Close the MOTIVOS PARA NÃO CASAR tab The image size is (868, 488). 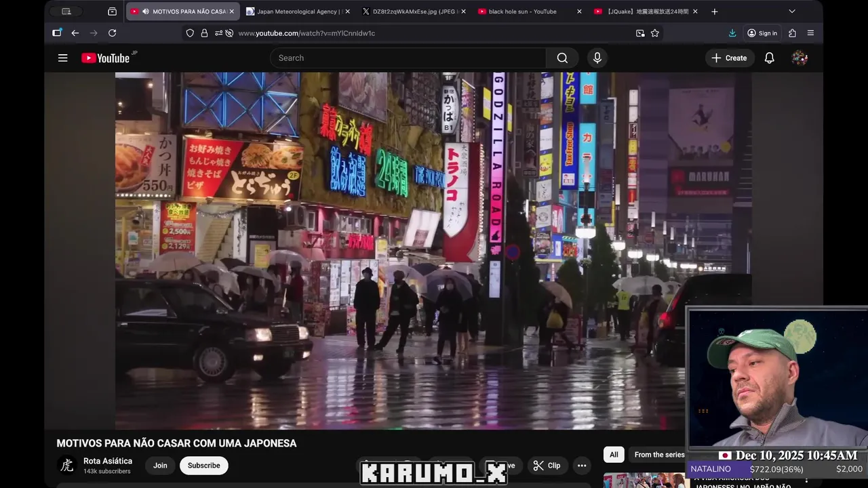(231, 12)
